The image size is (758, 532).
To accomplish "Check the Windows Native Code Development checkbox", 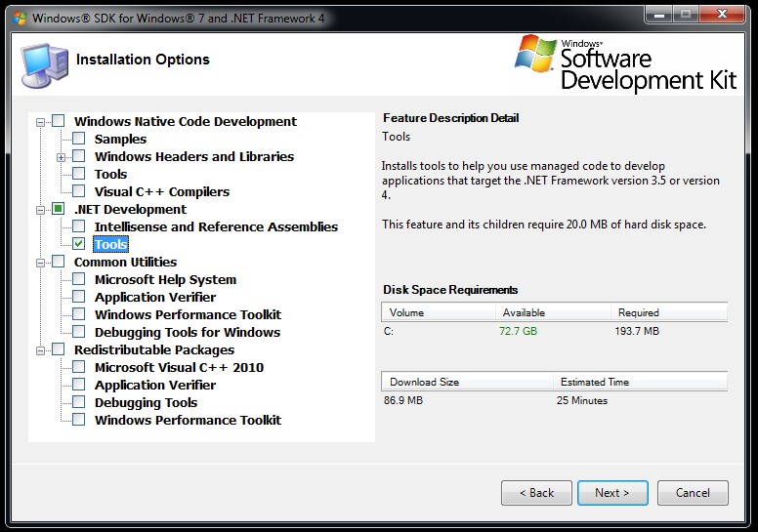I will click(x=58, y=121).
